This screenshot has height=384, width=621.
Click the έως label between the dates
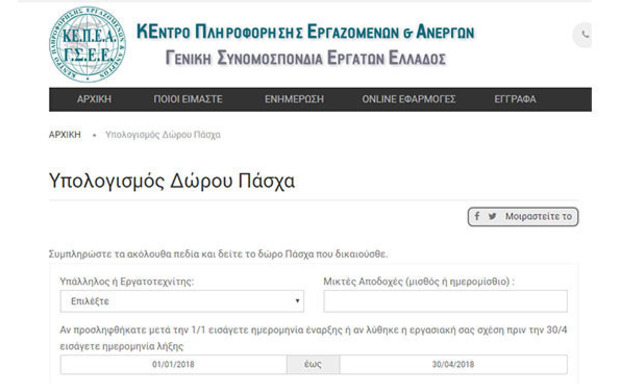pyautogui.click(x=313, y=364)
